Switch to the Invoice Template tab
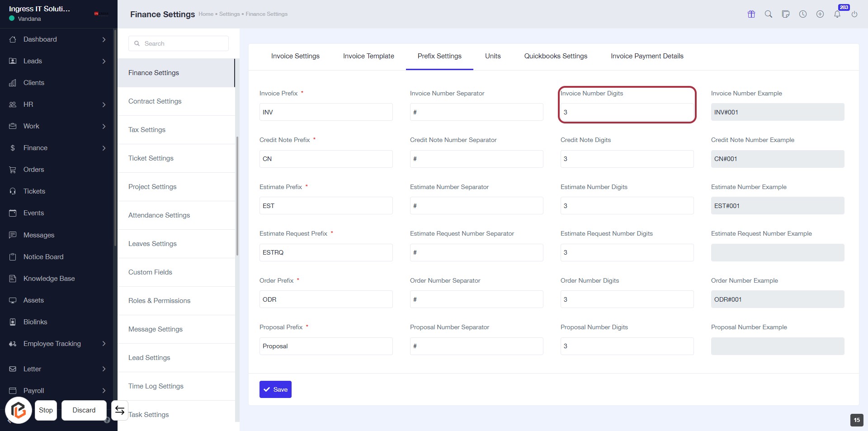Image resolution: width=868 pixels, height=431 pixels. (x=368, y=56)
